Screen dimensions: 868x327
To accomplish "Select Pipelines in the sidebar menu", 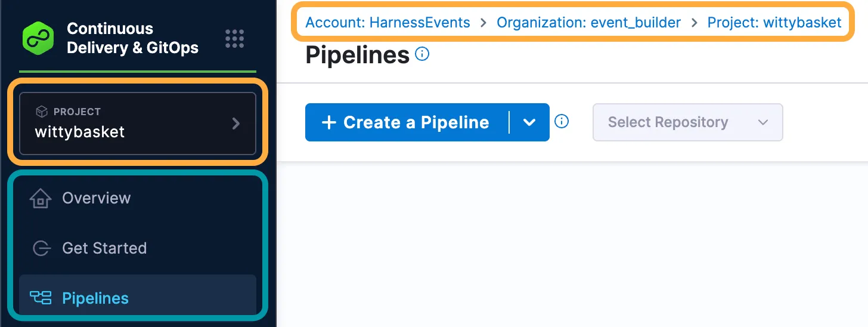I will (x=95, y=298).
